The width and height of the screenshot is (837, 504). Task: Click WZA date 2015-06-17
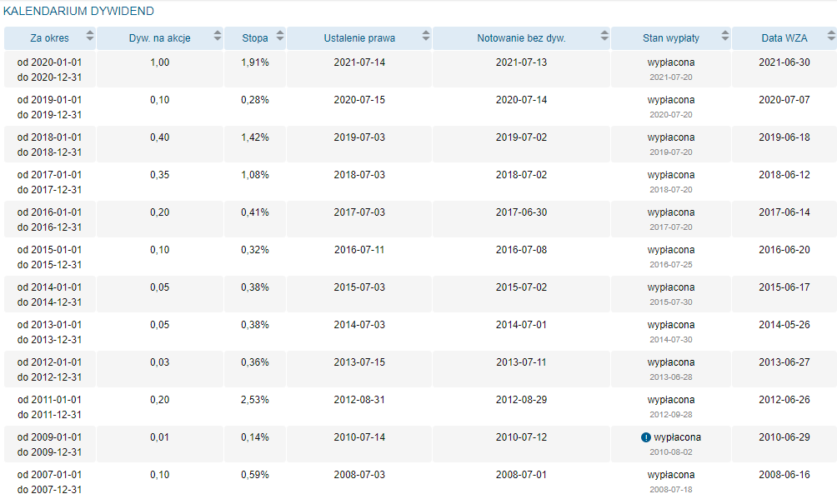click(784, 287)
